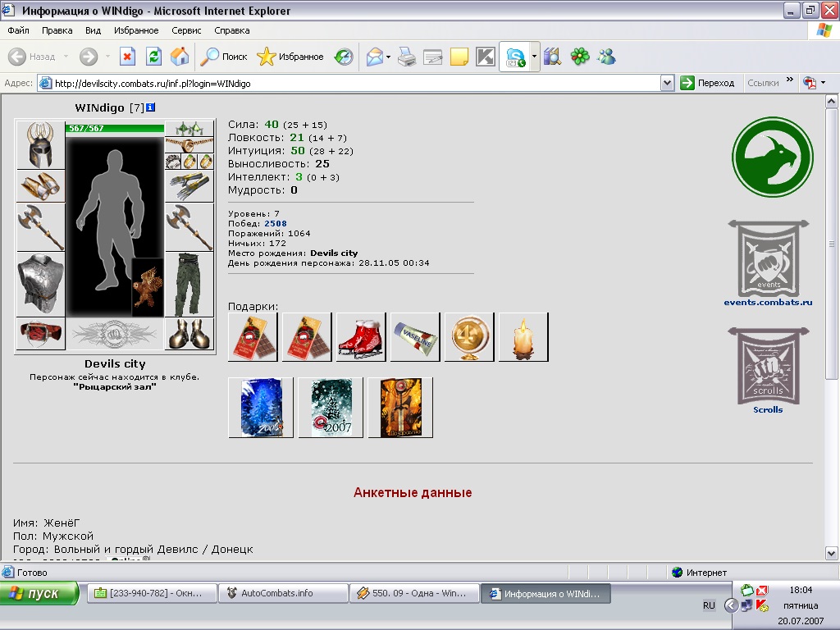
Task: Open the events.combats.ru link
Action: tap(768, 302)
